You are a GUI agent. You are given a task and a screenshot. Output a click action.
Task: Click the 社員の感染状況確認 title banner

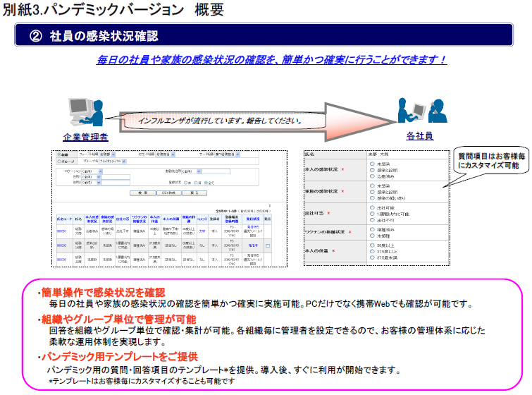264,35
